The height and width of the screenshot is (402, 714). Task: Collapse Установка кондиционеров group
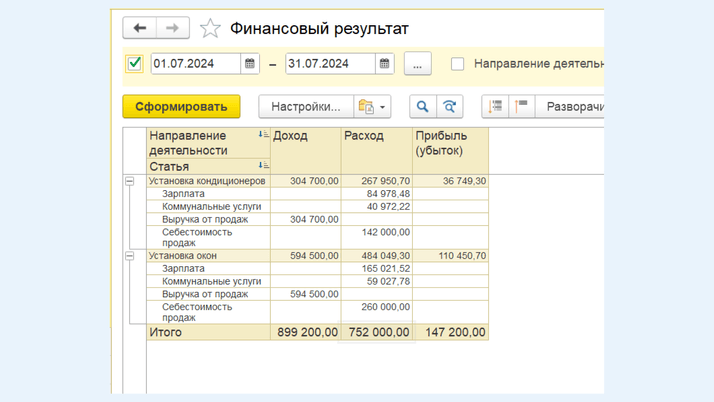tap(130, 181)
